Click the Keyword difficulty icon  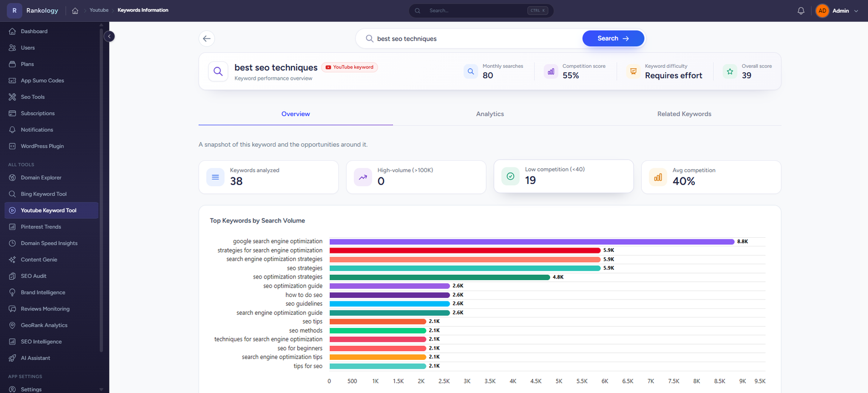click(633, 71)
